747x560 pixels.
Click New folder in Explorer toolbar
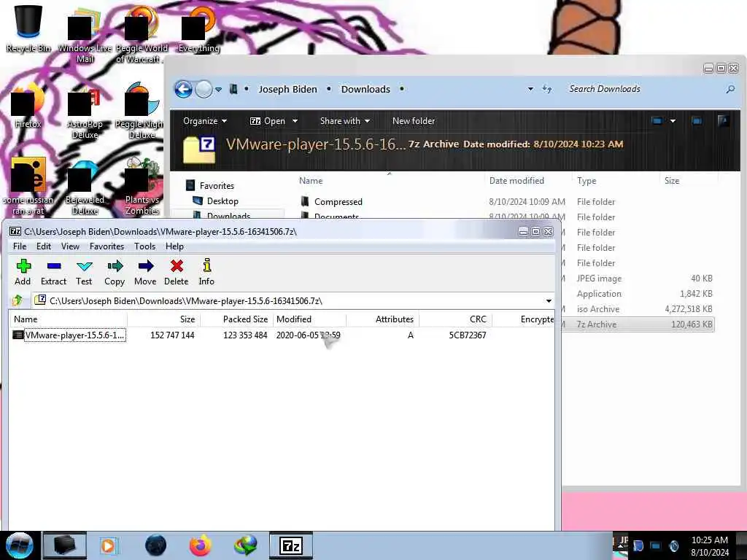pos(414,121)
